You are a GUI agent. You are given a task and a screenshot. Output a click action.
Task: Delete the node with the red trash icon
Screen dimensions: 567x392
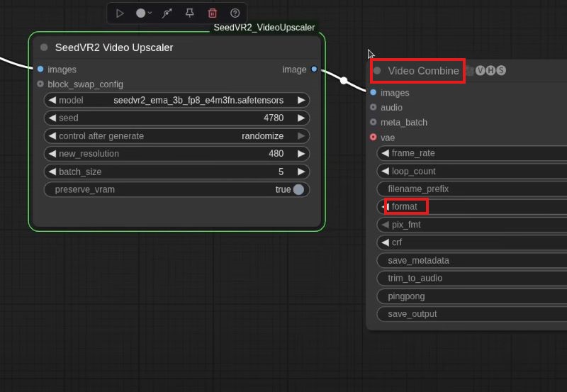(x=213, y=13)
